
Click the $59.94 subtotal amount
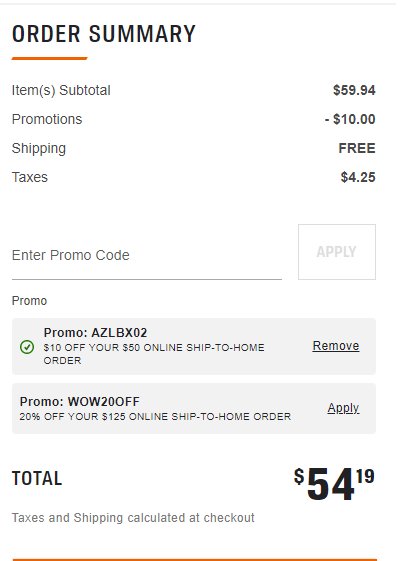(354, 90)
